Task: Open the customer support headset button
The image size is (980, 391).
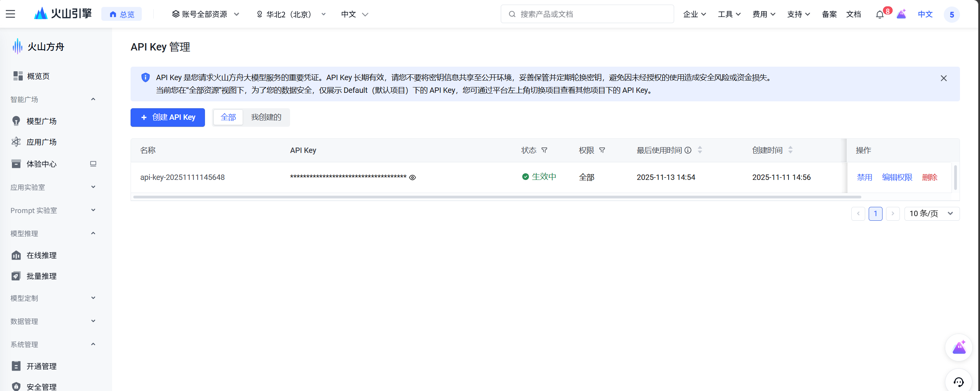Action: point(959,381)
